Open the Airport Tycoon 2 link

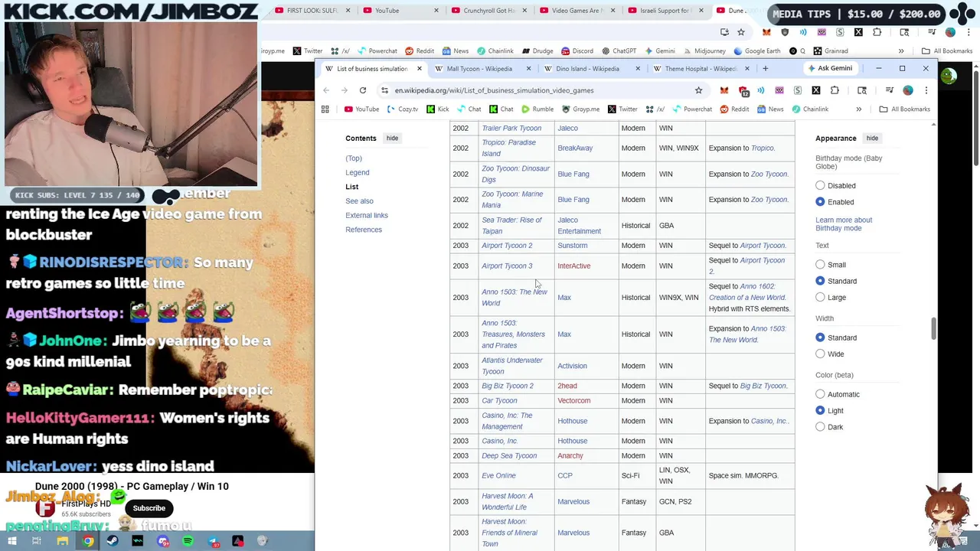(x=507, y=246)
